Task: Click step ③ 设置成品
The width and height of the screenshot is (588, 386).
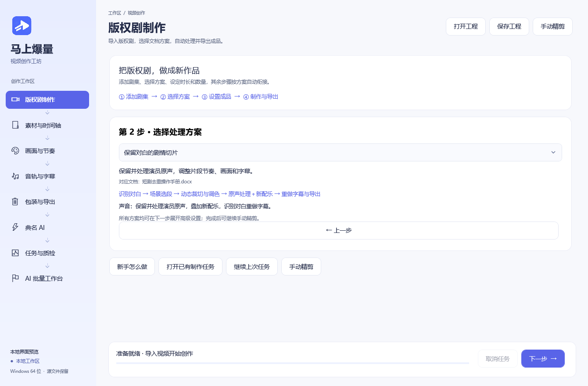Action: click(x=216, y=96)
